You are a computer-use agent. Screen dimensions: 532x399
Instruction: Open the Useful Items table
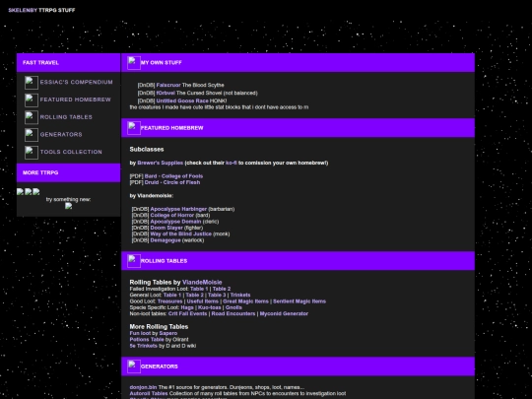203,301
